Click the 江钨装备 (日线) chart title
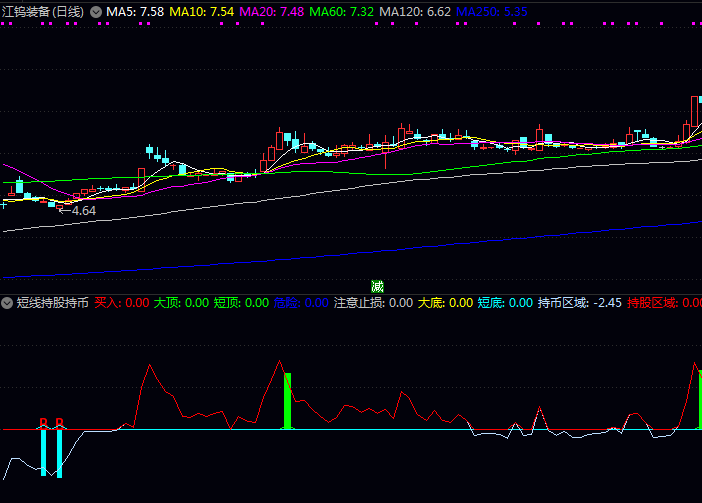702x503 pixels. (43, 11)
